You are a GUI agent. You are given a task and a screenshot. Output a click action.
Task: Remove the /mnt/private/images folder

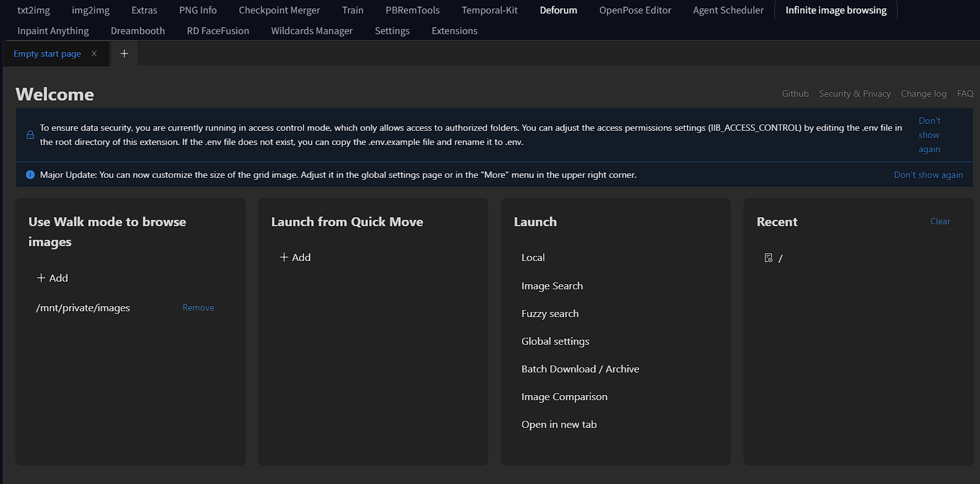198,307
